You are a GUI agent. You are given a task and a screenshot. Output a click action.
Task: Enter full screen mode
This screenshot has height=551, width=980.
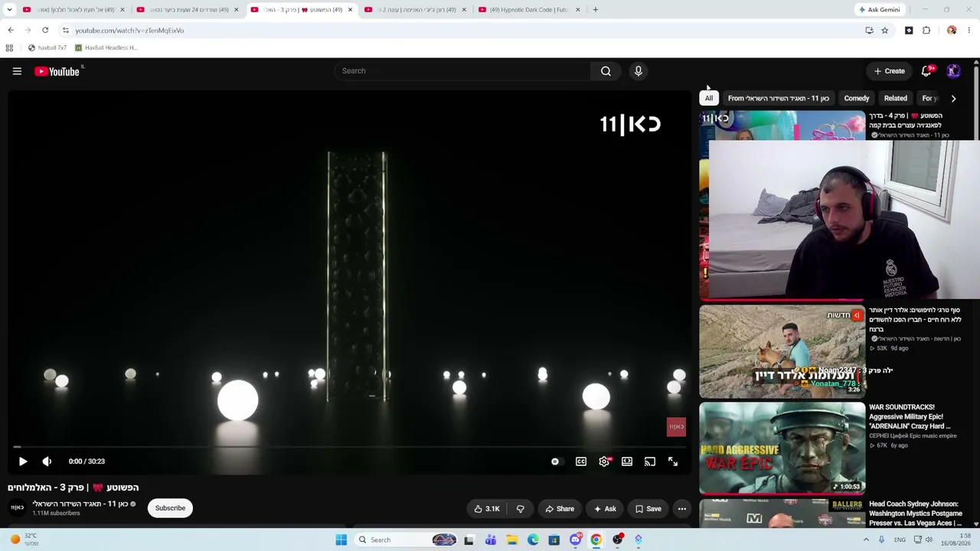673,461
